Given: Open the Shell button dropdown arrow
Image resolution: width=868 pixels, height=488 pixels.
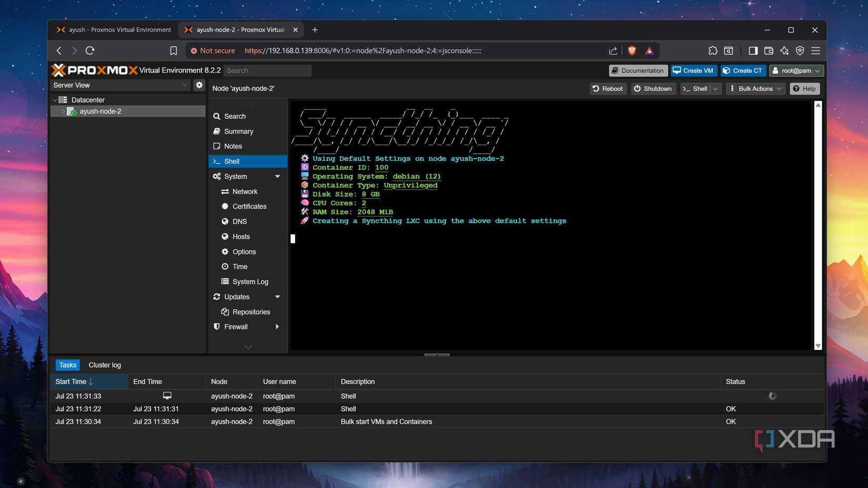Looking at the screenshot, I should [715, 89].
